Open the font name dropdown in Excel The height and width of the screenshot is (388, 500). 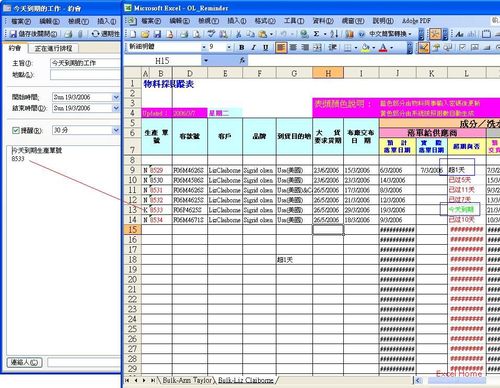point(204,48)
